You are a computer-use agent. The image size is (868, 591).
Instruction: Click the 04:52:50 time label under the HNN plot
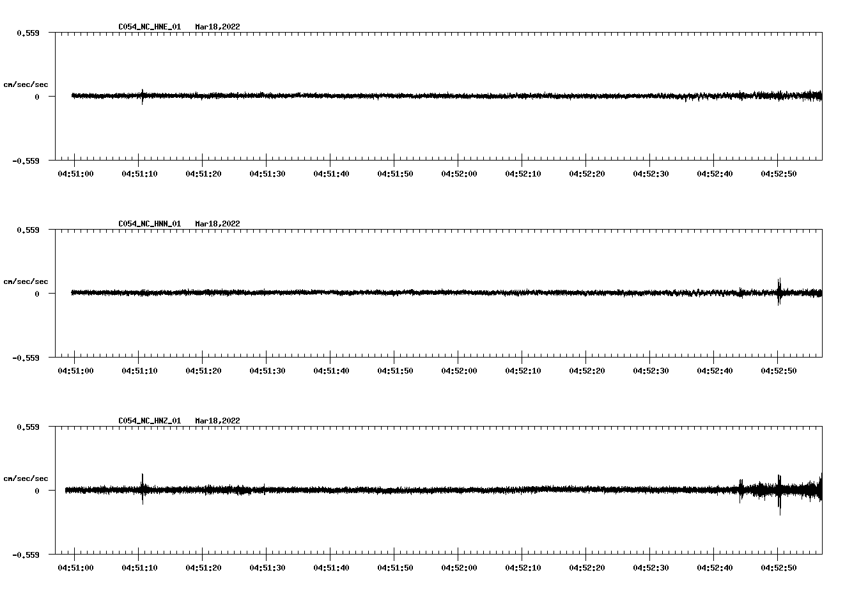[x=779, y=371]
